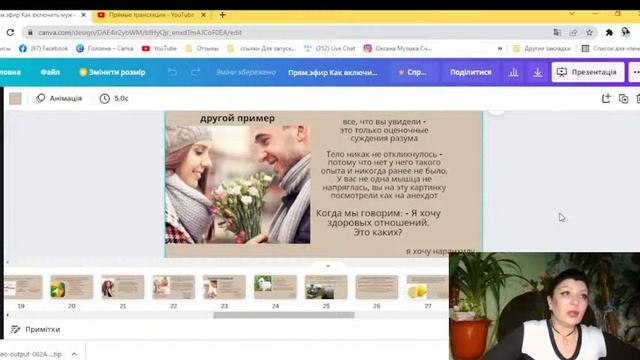Open the Другие закладки folder
The width and height of the screenshot is (640, 360).
pyautogui.click(x=542, y=48)
